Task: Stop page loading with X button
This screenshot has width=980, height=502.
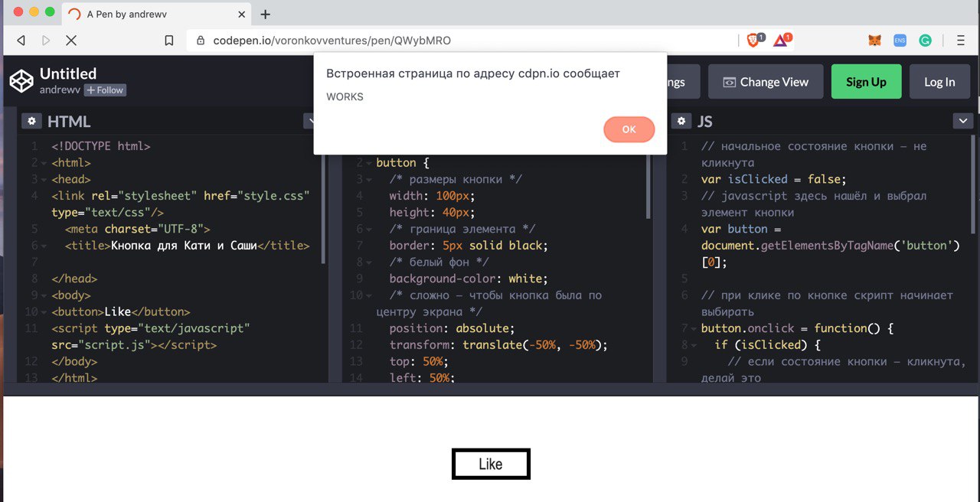Action: 70,40
